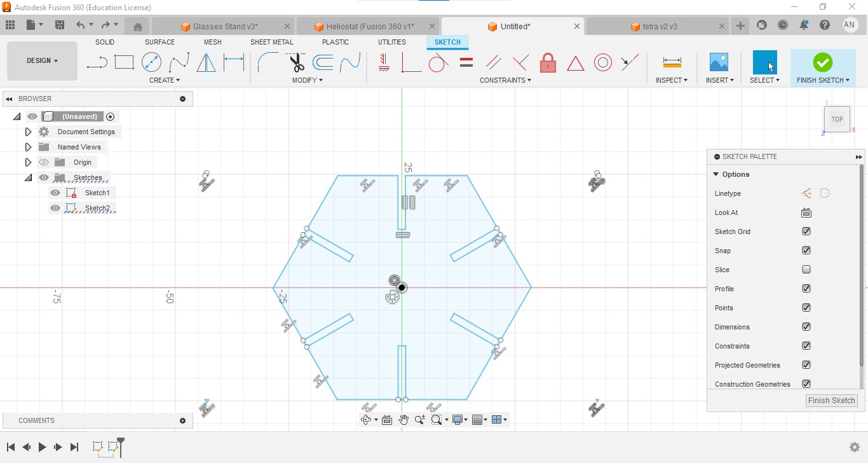Select the Offset tool in Modify
This screenshot has width=868, height=463.
click(323, 62)
